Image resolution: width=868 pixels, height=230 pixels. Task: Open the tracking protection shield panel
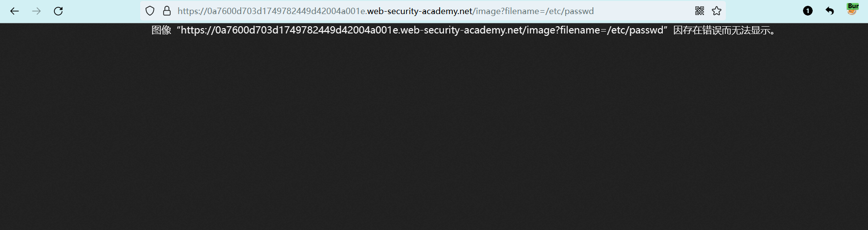(x=150, y=11)
